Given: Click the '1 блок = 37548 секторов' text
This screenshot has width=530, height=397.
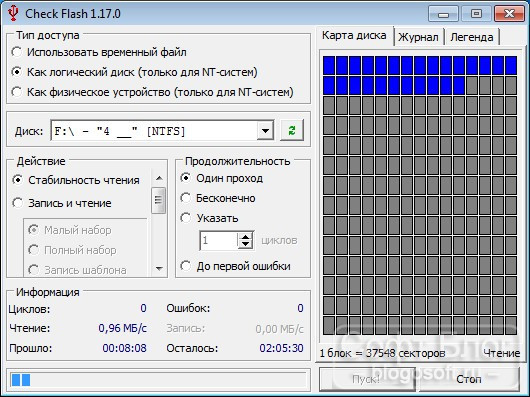Looking at the screenshot, I should [382, 353].
